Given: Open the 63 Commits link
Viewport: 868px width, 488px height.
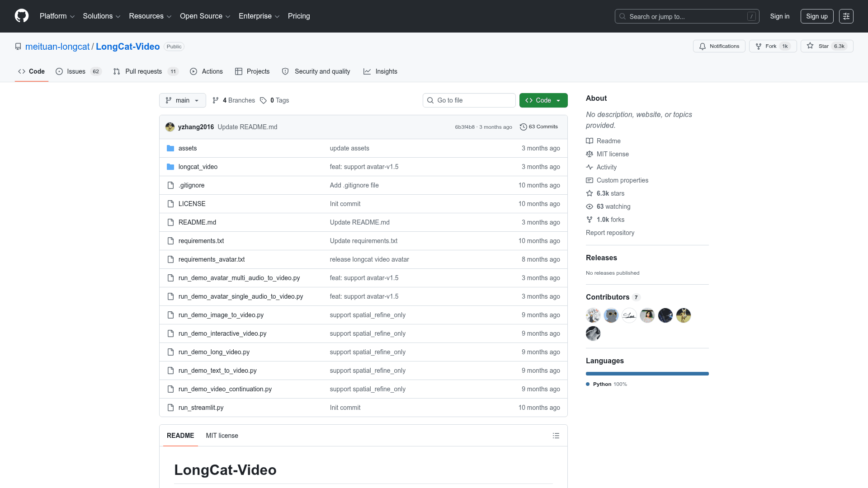Looking at the screenshot, I should (539, 127).
